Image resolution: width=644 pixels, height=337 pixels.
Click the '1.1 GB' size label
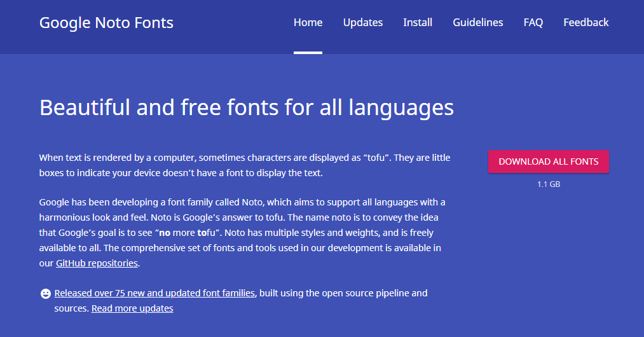pyautogui.click(x=549, y=184)
